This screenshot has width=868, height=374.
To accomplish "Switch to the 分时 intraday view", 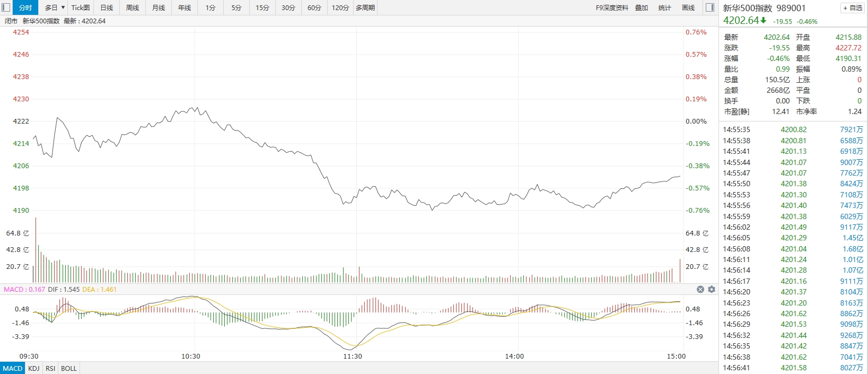I will (25, 7).
